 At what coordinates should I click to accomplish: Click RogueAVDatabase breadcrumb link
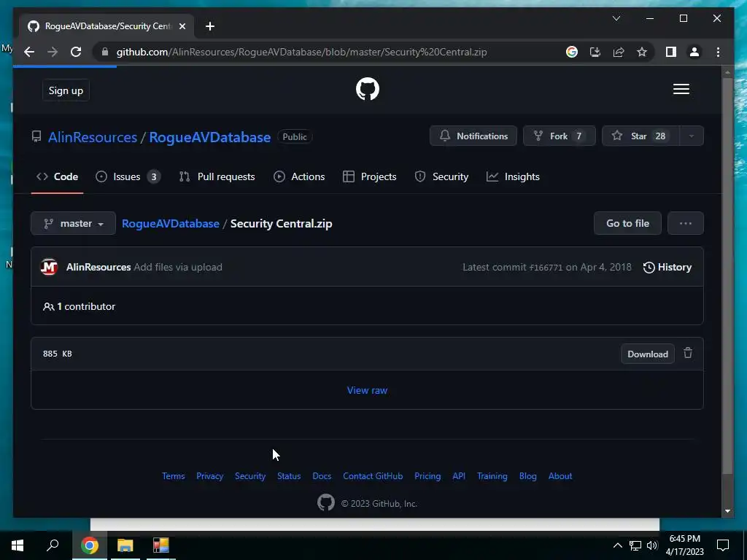171,223
